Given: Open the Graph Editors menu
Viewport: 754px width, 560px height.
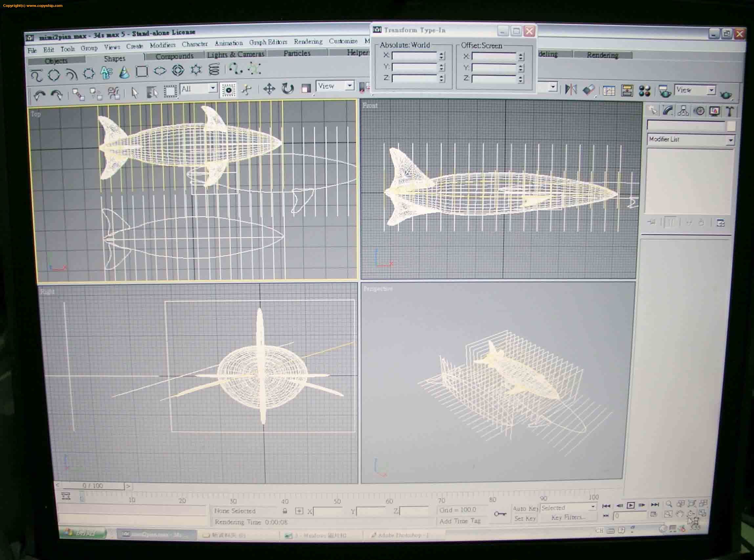Looking at the screenshot, I should pos(268,42).
